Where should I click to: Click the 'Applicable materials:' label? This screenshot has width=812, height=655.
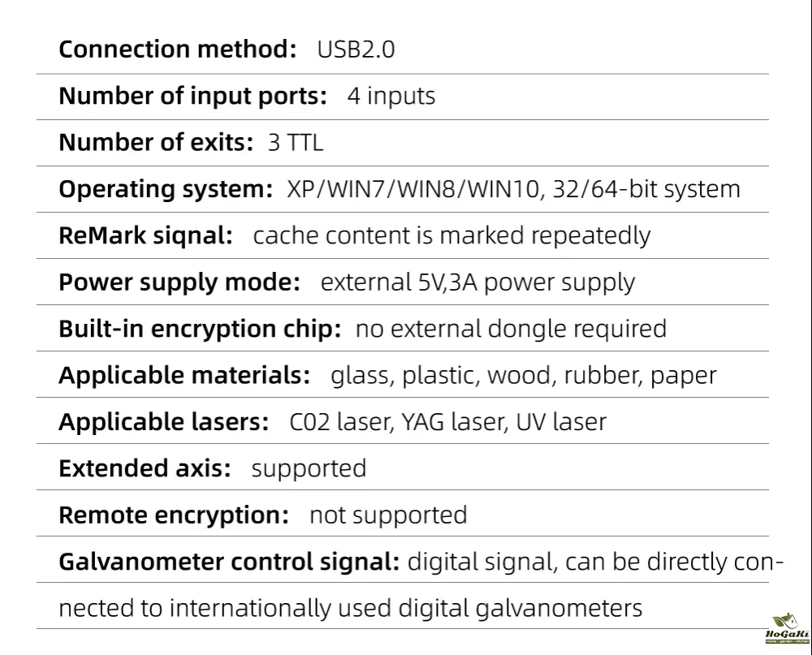[184, 376]
